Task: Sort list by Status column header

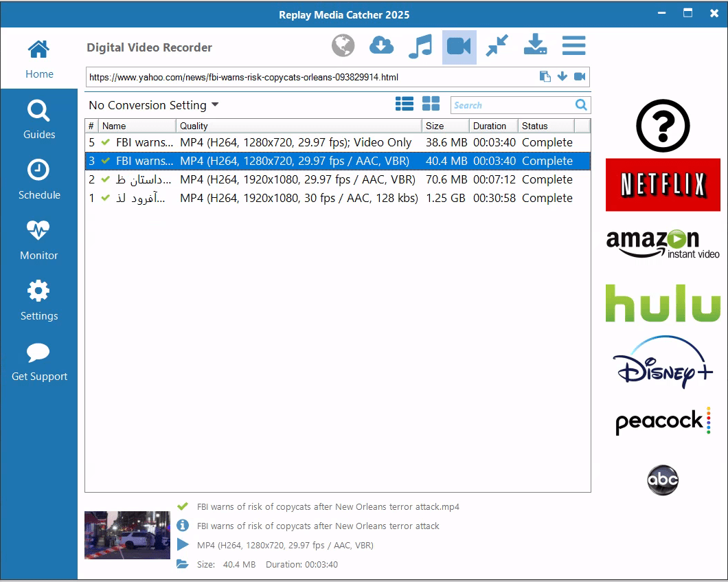Action: pos(547,126)
